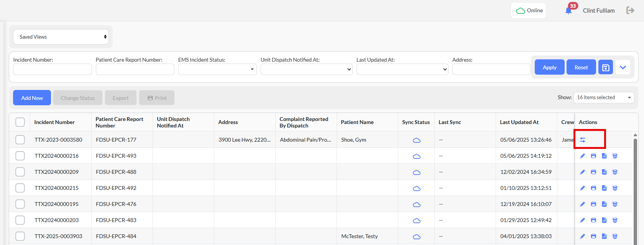Check the box for incident TTX-2023-0003580
The image size is (644, 245).
(x=20, y=140)
